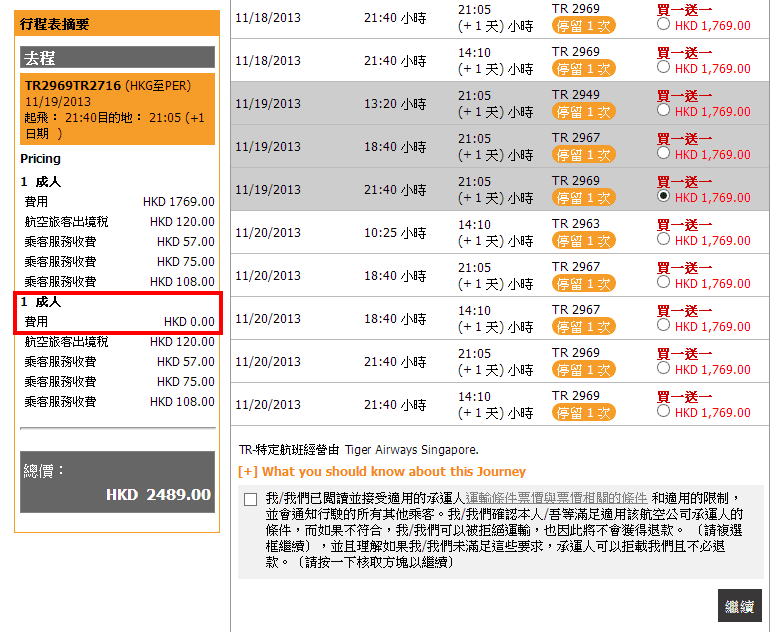
Task: Click 買一送一 promo label on TR 2949 row
Action: 684,96
